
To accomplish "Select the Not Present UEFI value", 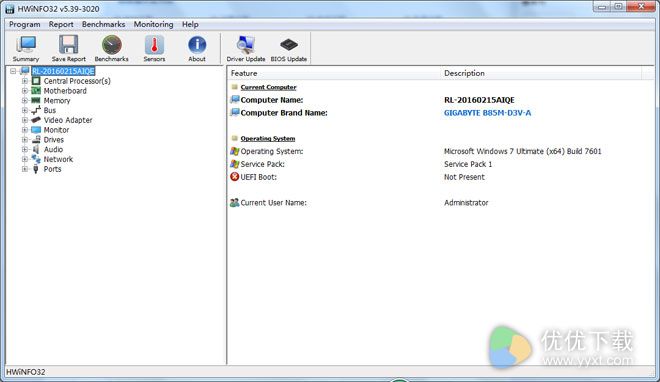I will tap(464, 177).
